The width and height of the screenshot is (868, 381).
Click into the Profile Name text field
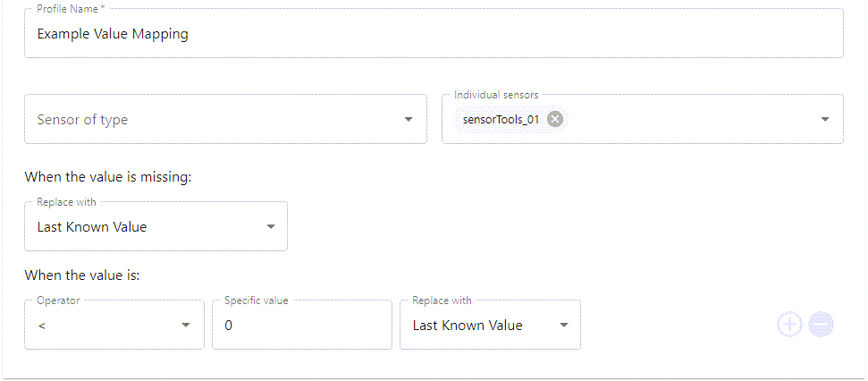pos(434,35)
